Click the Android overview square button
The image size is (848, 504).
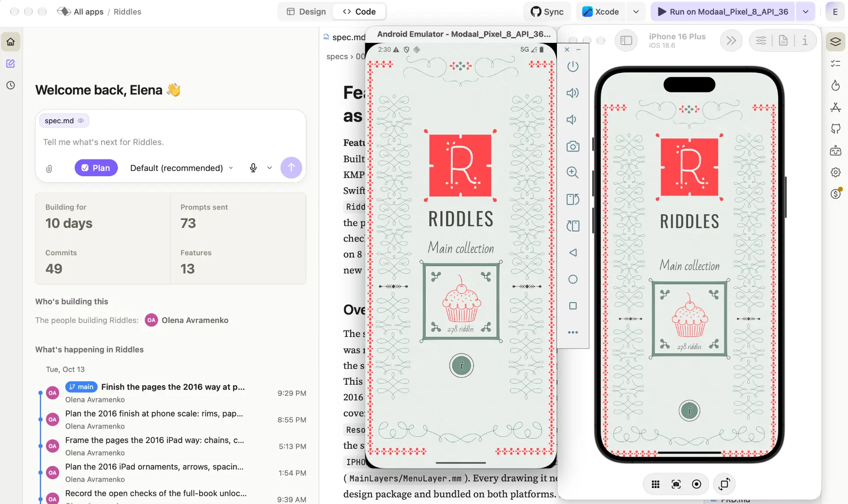click(573, 306)
